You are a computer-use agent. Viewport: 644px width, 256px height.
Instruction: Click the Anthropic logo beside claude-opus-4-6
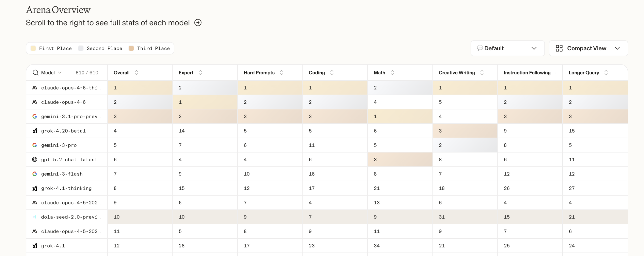click(35, 102)
